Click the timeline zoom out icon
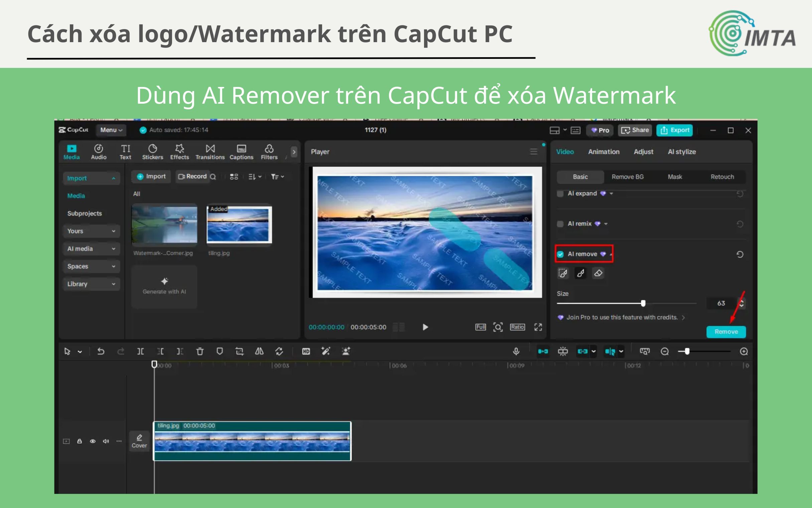The height and width of the screenshot is (508, 812). tap(664, 351)
